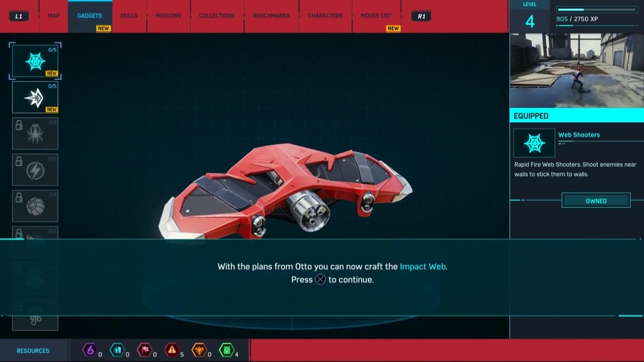Click the XP progress bar
Screen dimensions: 644x362
(x=598, y=10)
